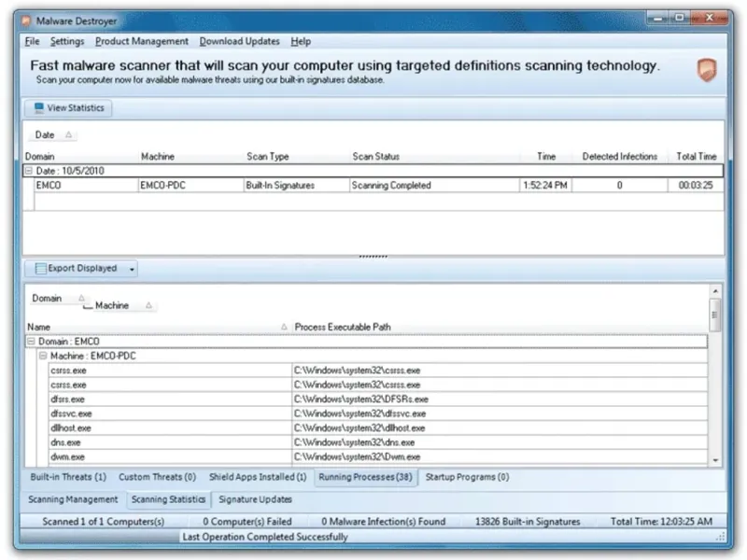747x560 pixels.
Task: Select the Built-In Signatures scan type cell
Action: (296, 185)
